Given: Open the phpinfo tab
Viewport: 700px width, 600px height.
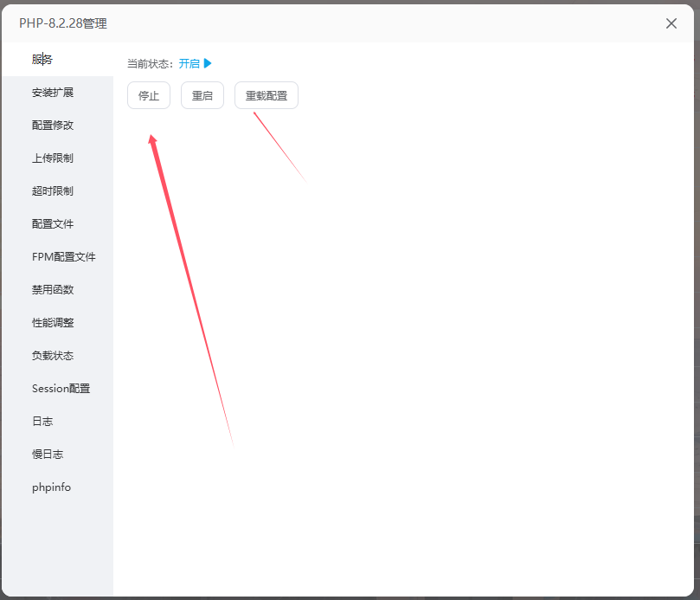Looking at the screenshot, I should point(52,487).
